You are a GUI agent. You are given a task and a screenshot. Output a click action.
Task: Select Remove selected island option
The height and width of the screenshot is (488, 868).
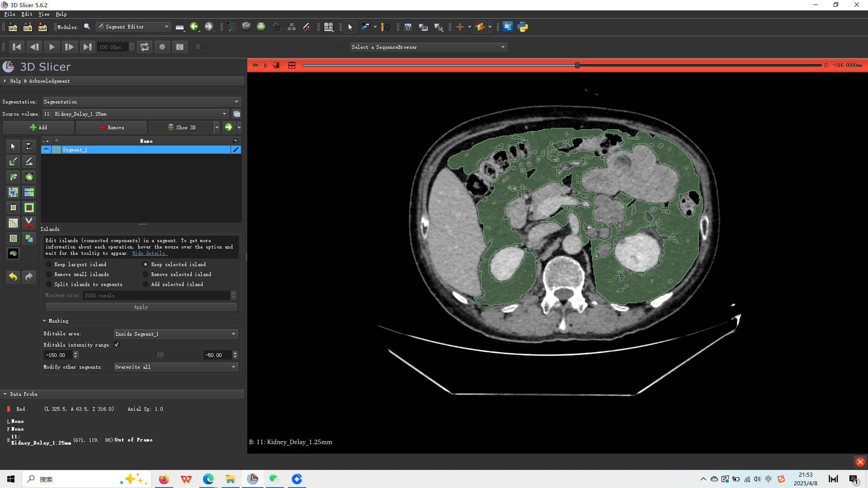[x=146, y=274]
